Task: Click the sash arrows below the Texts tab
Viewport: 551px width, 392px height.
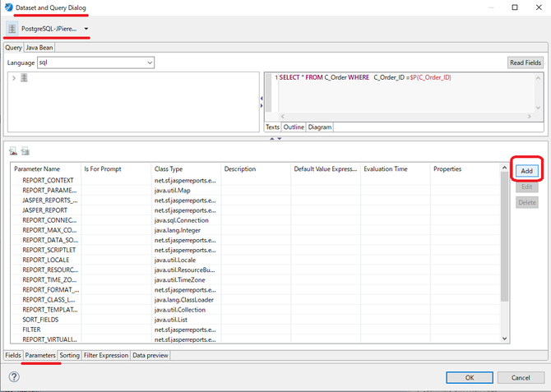Action: [x=275, y=138]
